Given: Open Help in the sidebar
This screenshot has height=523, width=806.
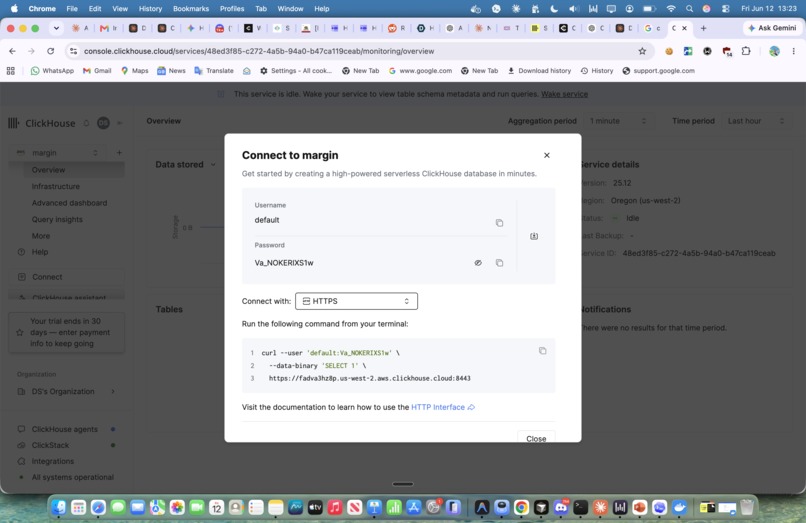Looking at the screenshot, I should pyautogui.click(x=40, y=252).
